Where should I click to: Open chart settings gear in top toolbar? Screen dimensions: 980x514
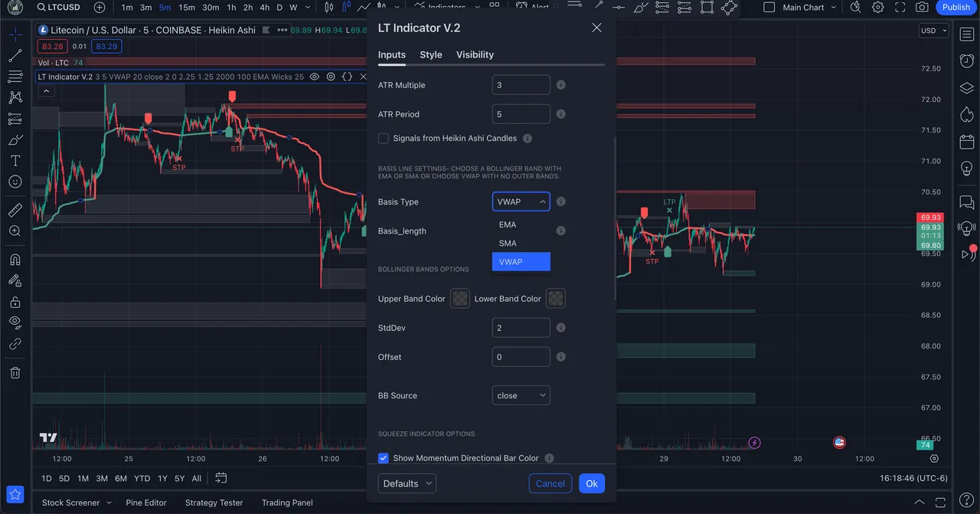878,8
